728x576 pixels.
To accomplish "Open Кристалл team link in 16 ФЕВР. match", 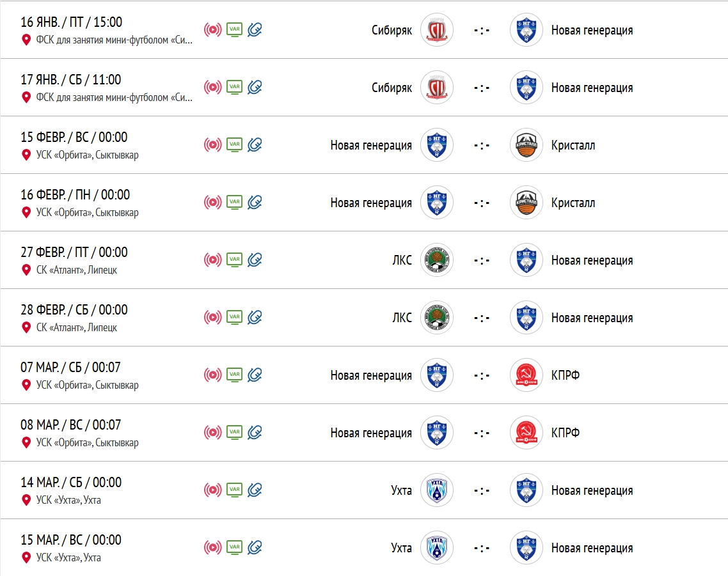I will pos(573,203).
